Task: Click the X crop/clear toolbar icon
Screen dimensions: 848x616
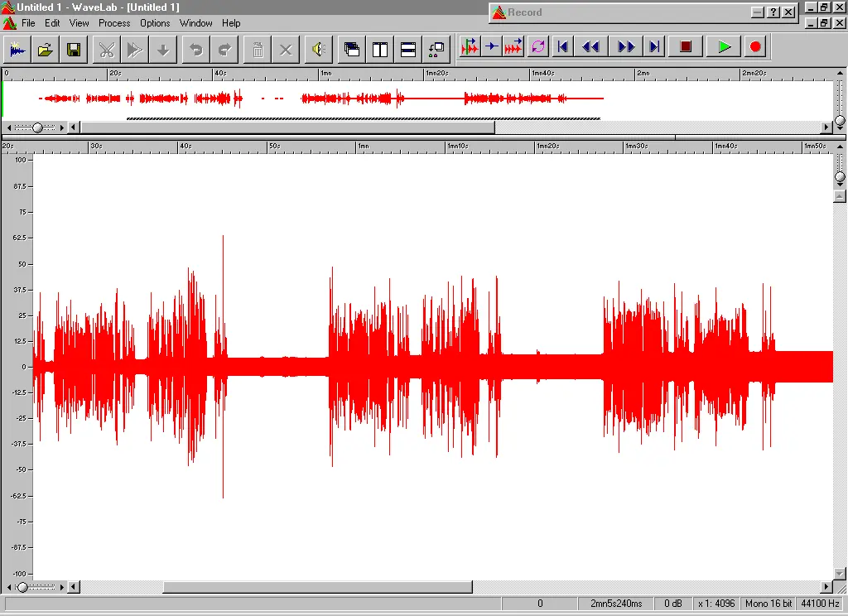Action: point(286,50)
